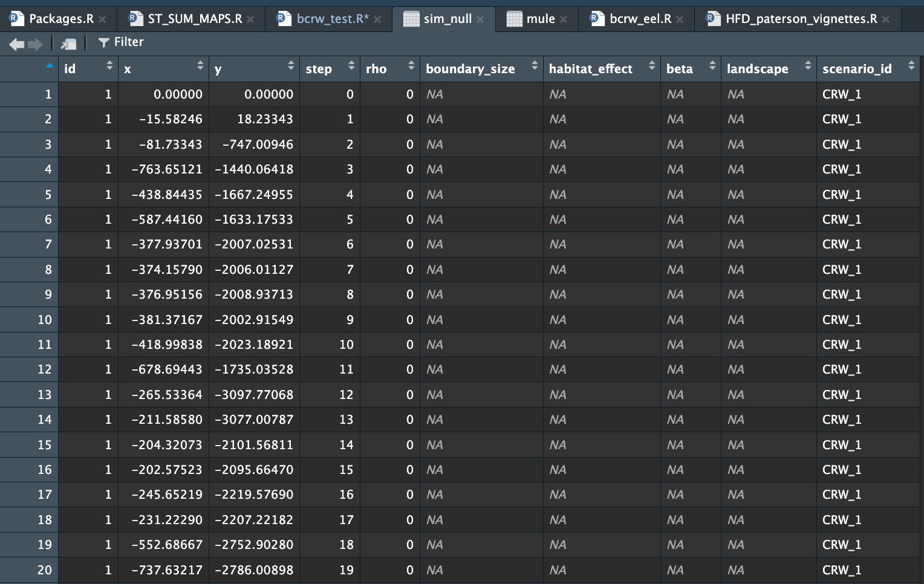
Task: Select x value -763.65121
Action: [167, 169]
